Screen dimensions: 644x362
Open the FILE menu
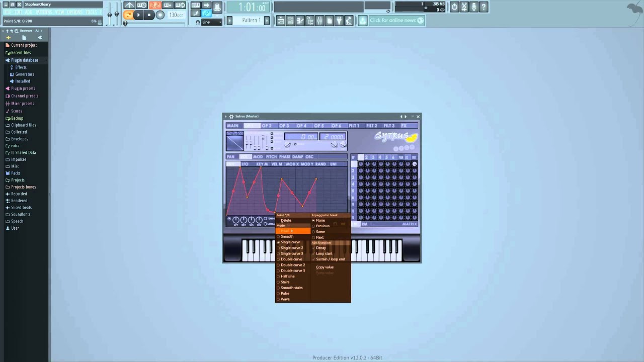pos(7,12)
